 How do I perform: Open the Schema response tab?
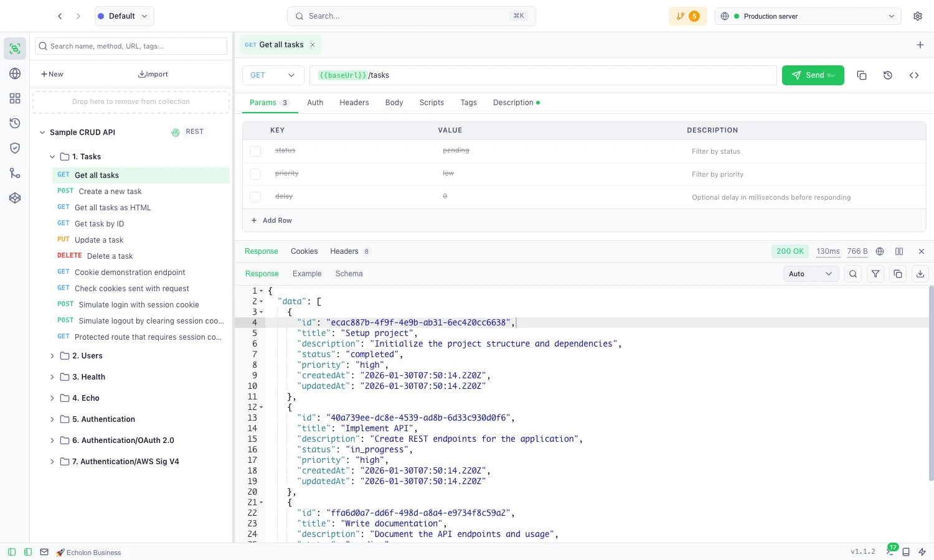[x=349, y=274]
